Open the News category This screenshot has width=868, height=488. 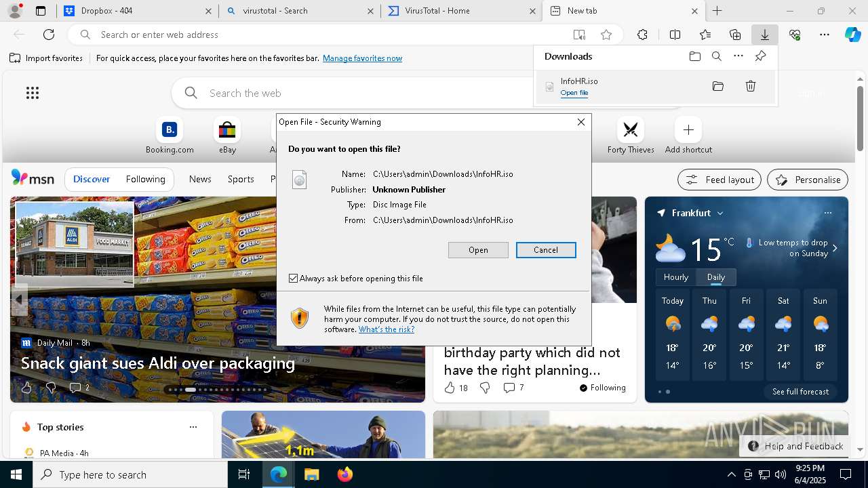[200, 180]
